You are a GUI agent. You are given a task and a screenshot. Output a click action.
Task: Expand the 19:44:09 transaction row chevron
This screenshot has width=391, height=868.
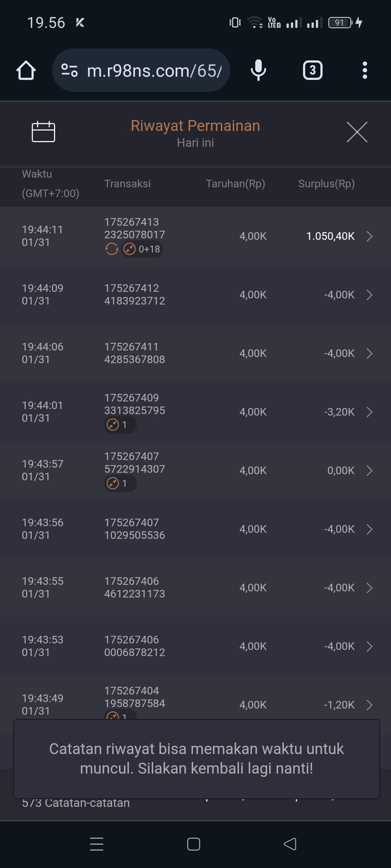coord(369,295)
